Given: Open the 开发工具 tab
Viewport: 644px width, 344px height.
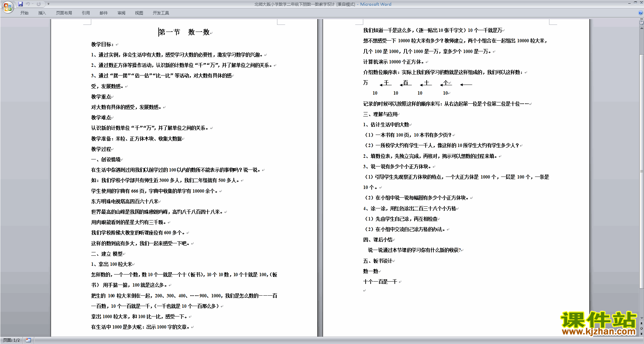Looking at the screenshot, I should coord(161,13).
